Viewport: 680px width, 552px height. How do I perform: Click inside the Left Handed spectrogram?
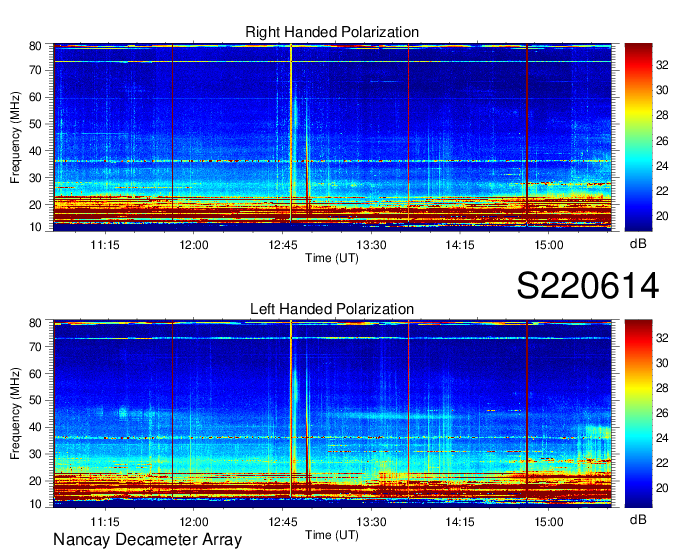(332, 413)
